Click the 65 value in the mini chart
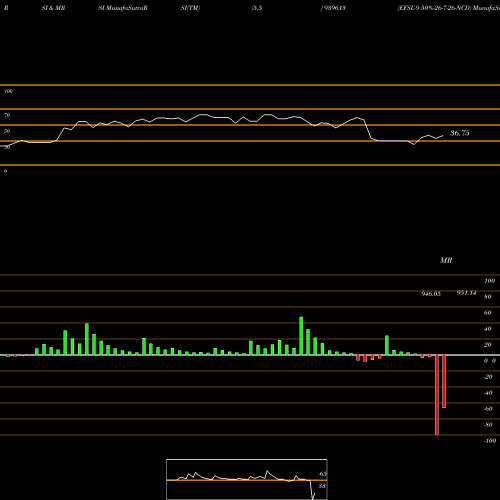500x500 pixels. pyautogui.click(x=323, y=474)
